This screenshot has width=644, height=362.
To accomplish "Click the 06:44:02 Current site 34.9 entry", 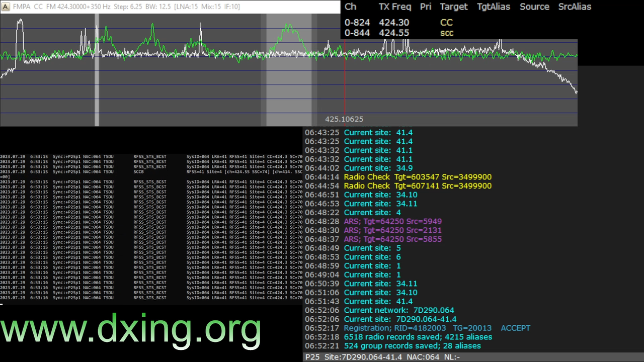I will (x=359, y=168).
